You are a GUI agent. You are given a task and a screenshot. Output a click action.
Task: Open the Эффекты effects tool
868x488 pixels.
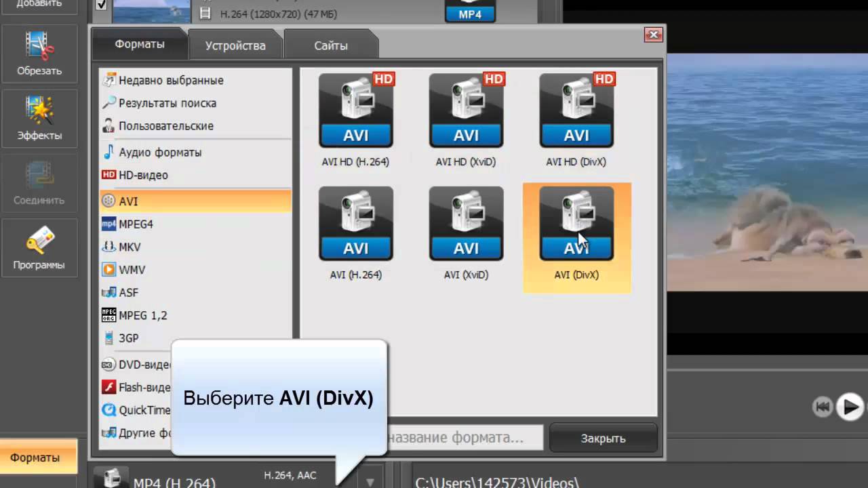[x=39, y=119]
